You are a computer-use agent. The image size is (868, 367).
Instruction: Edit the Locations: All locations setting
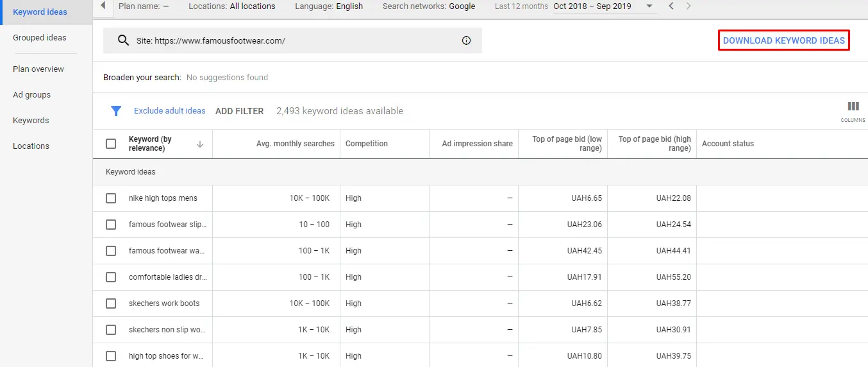pos(232,6)
